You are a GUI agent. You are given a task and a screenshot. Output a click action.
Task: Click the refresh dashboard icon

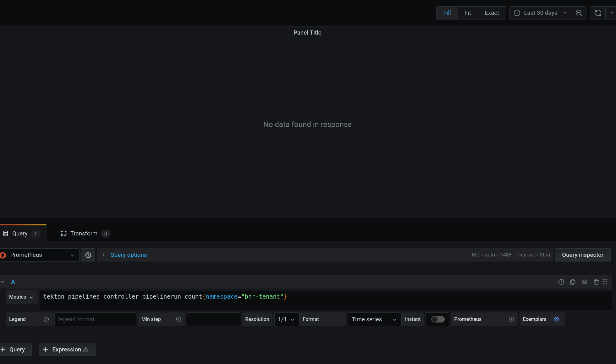click(x=598, y=13)
